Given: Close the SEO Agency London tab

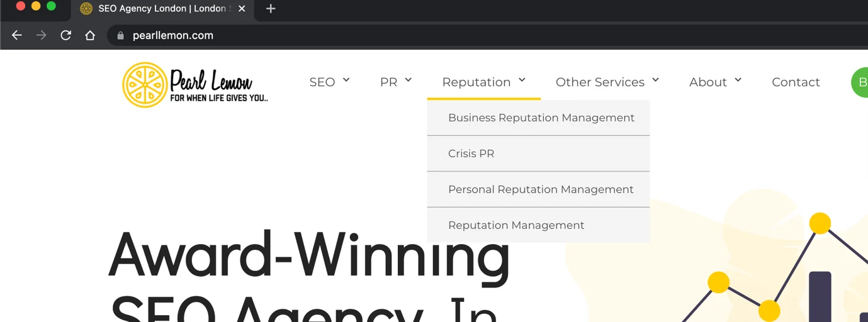Looking at the screenshot, I should pos(242,9).
